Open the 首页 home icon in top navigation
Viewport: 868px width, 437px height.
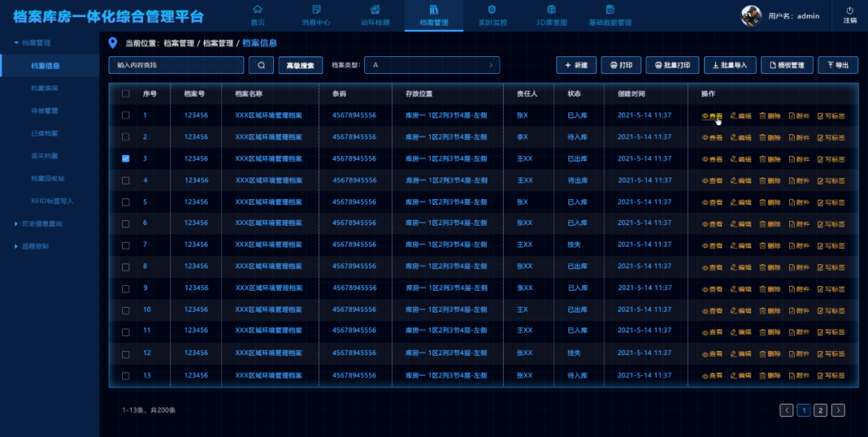257,10
